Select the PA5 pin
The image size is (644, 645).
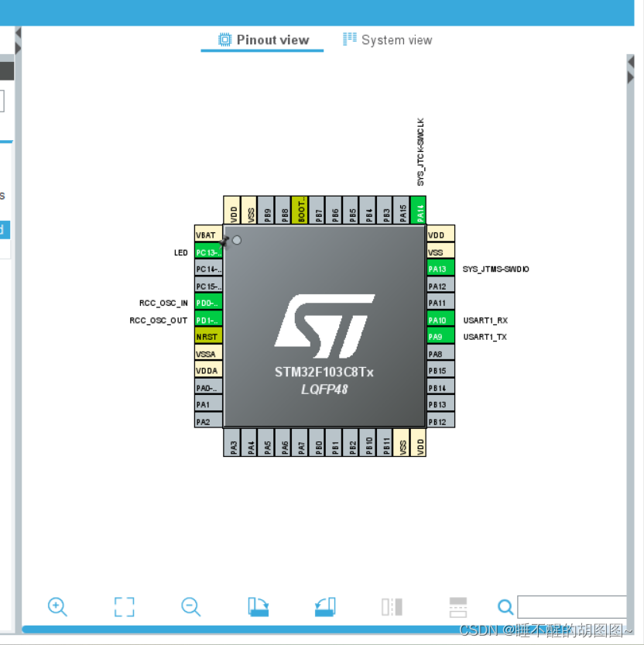266,443
